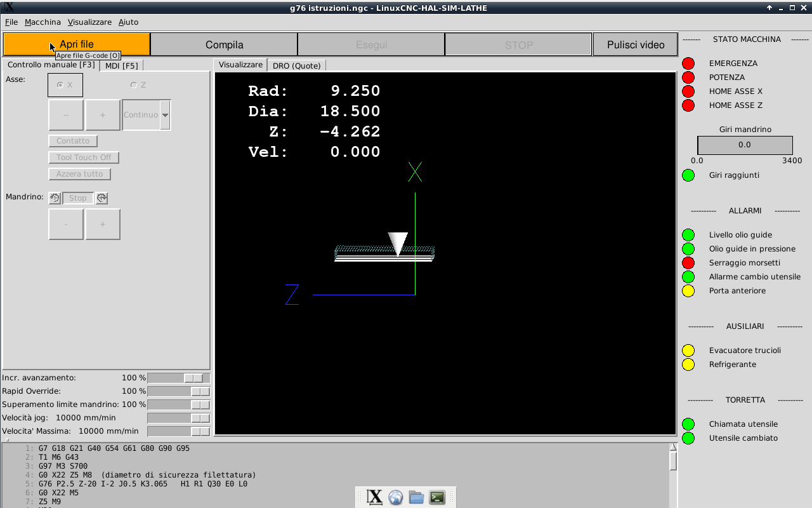The image size is (812, 508).
Task: Click the yellow Refrigerante indicator light
Action: coord(688,364)
